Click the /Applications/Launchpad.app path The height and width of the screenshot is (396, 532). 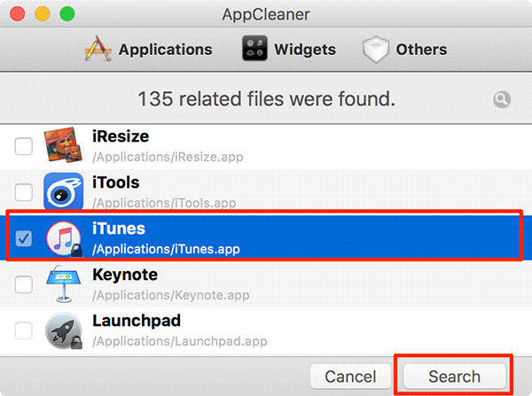click(x=180, y=341)
